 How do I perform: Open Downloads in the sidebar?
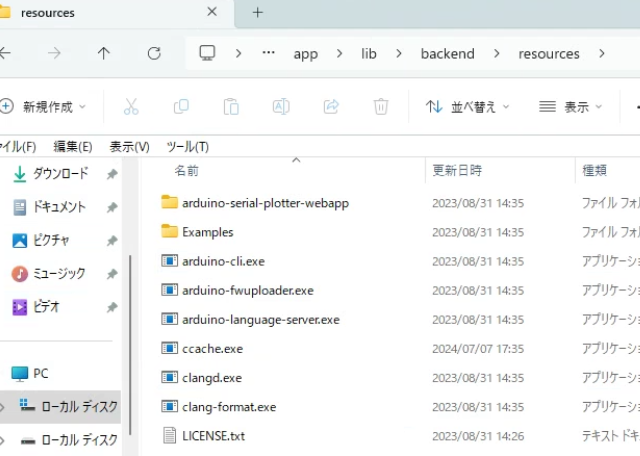[x=60, y=174]
